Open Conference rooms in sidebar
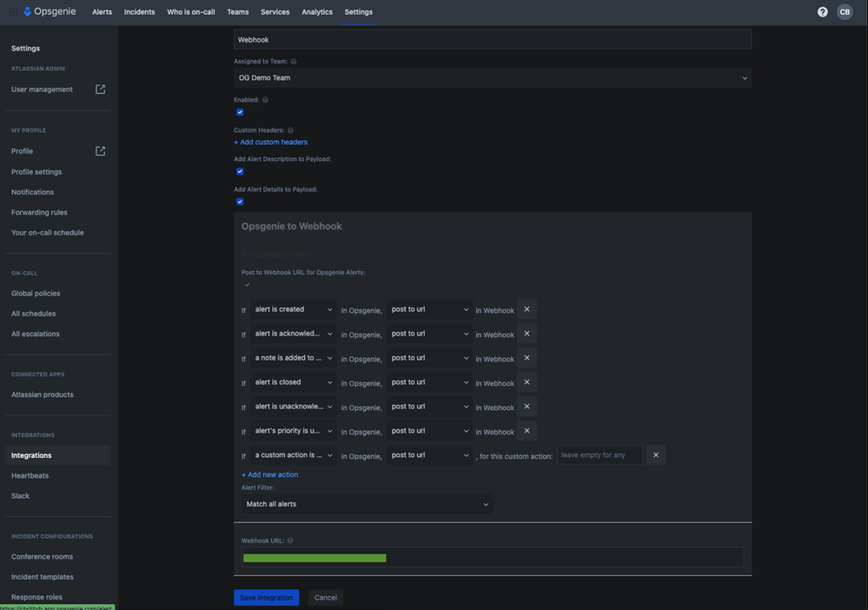This screenshot has width=868, height=610. 42,557
